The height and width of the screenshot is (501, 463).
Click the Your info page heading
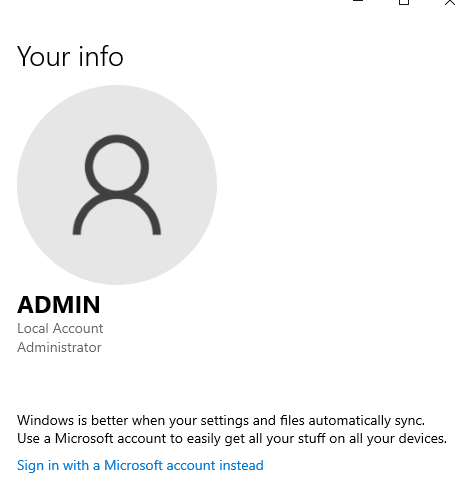click(70, 56)
